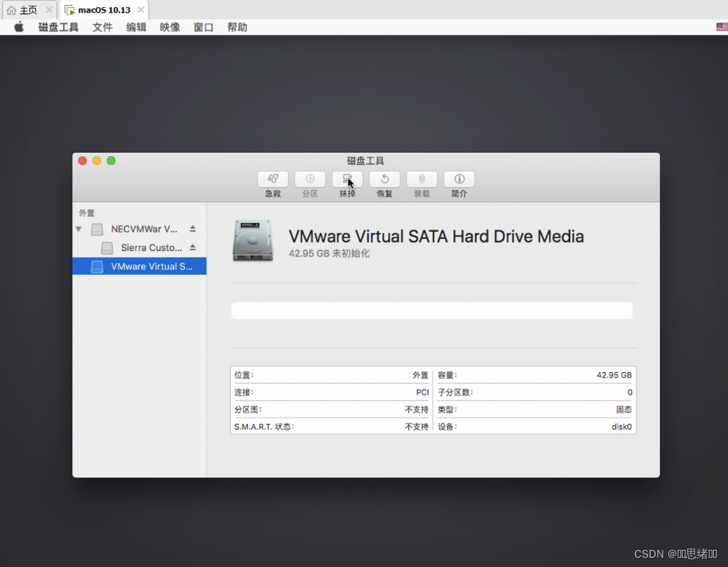Screen dimensions: 728x567
Task: Open the 映像 menu
Action: 170,27
